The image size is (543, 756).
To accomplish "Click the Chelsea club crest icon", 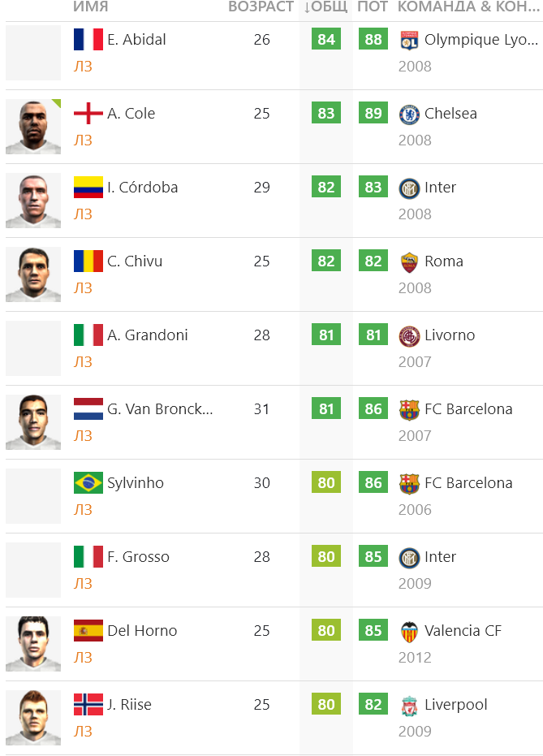I will (409, 114).
